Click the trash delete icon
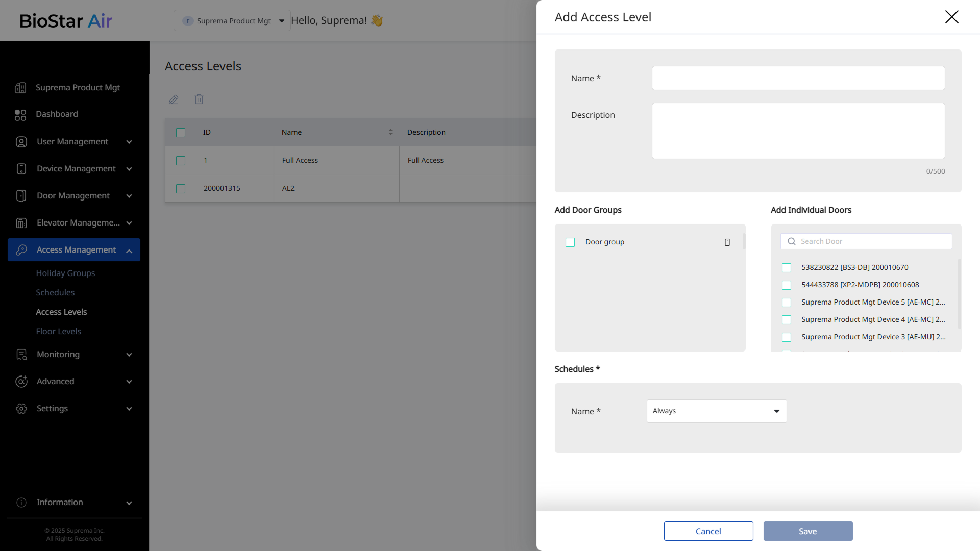This screenshot has width=980, height=551. pyautogui.click(x=199, y=99)
